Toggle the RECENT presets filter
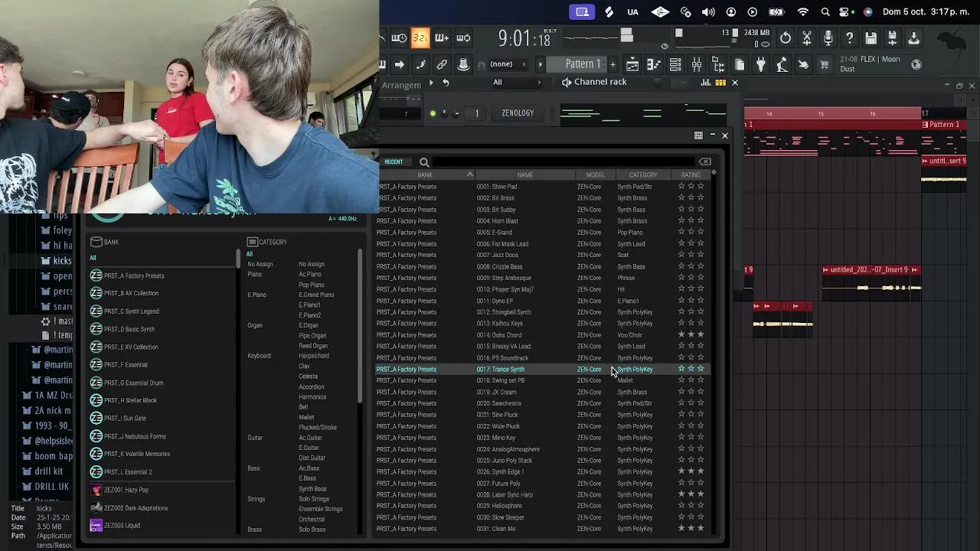This screenshot has height=551, width=980. pos(394,162)
